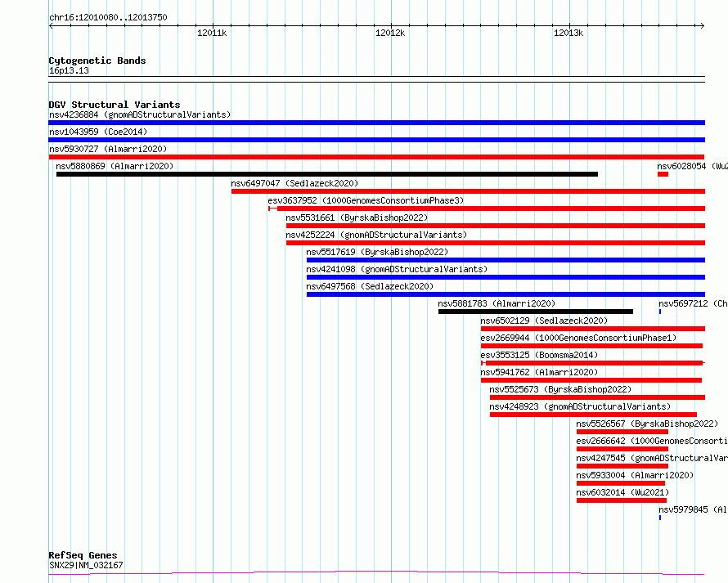Click the 12013k ruler label
Screen dimensions: 728x583
click(x=568, y=33)
